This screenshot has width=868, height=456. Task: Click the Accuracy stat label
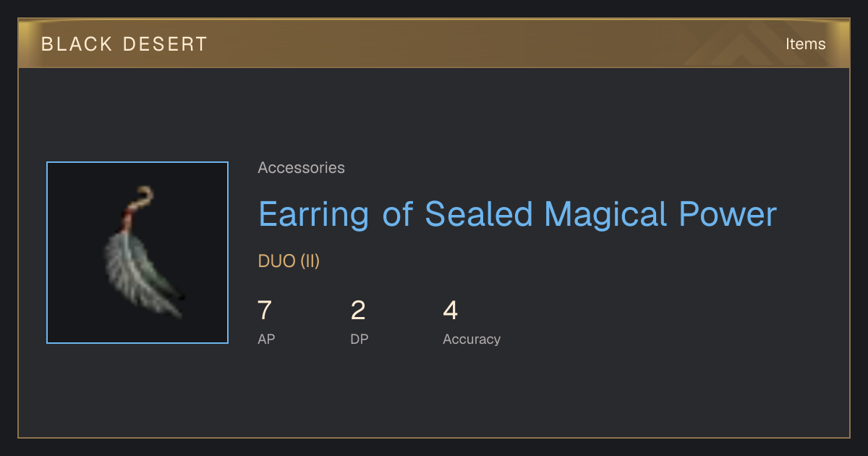(472, 339)
